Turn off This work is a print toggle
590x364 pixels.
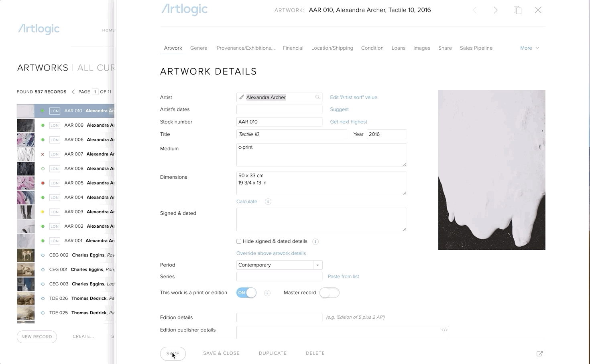[x=246, y=293]
